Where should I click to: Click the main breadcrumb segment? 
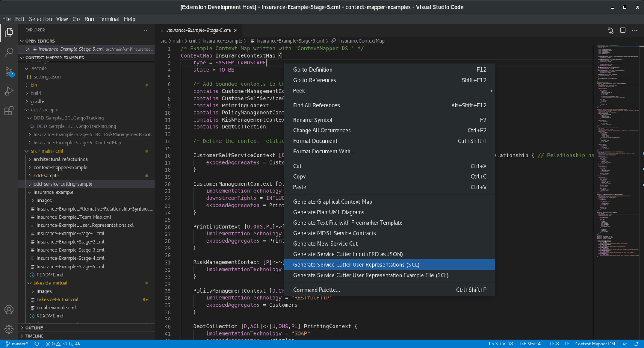178,41
